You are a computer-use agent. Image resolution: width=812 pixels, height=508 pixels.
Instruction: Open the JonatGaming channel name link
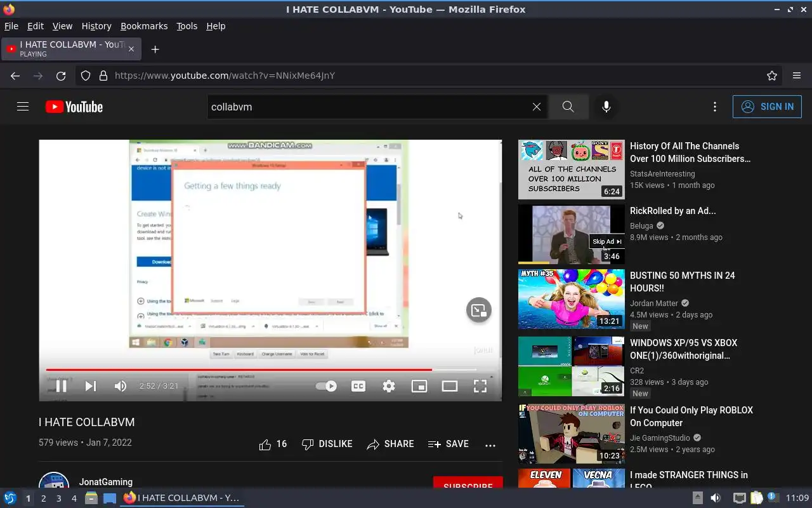point(106,482)
